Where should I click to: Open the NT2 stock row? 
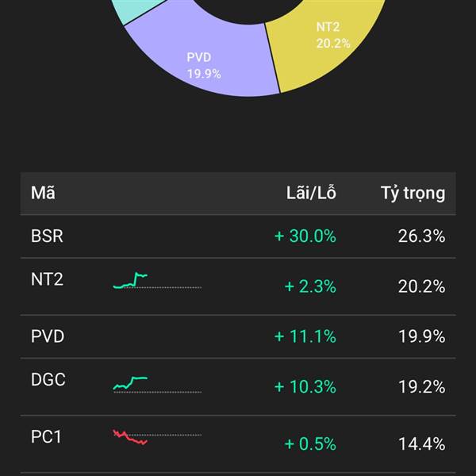click(x=48, y=279)
